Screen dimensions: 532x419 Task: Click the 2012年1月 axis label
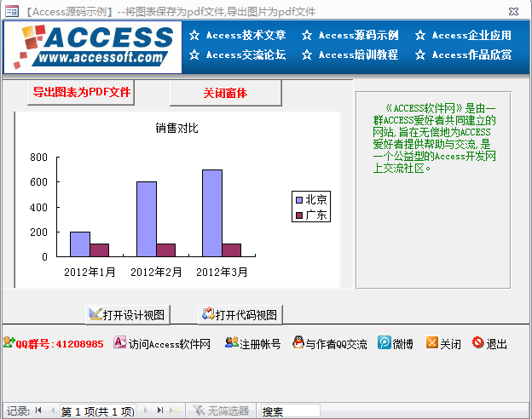click(90, 272)
